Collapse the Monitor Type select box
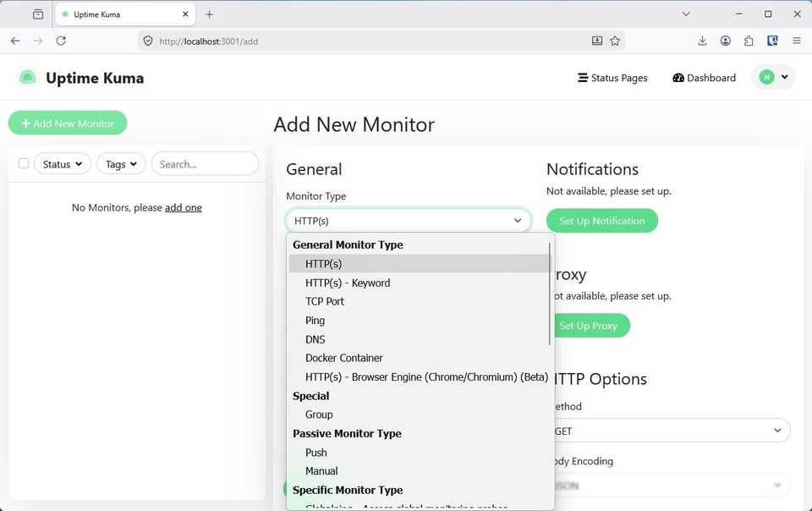 (x=409, y=221)
